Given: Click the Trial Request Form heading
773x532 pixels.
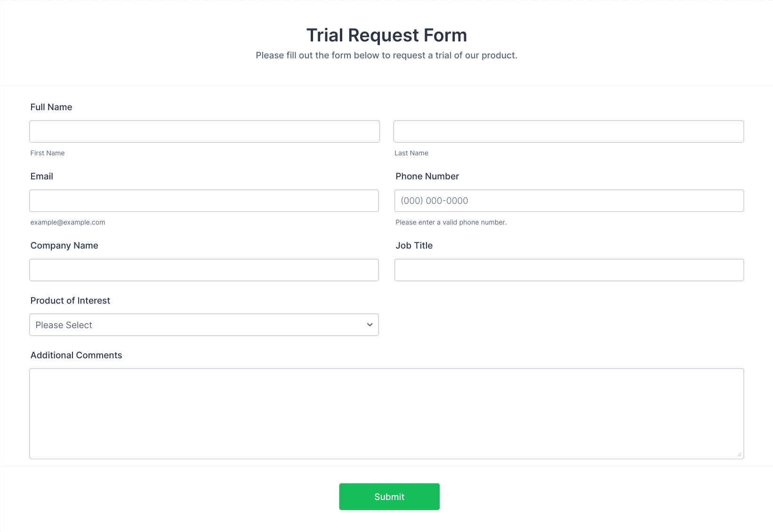Looking at the screenshot, I should (386, 35).
